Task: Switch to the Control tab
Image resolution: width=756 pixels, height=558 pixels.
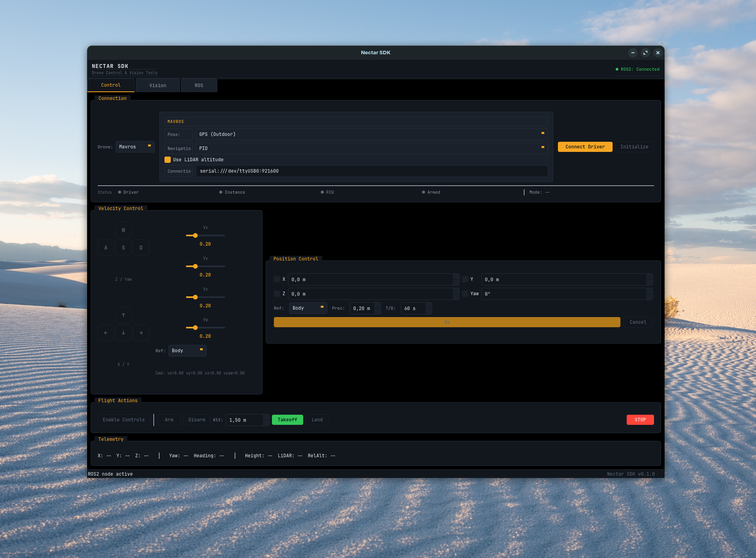Action: point(111,85)
